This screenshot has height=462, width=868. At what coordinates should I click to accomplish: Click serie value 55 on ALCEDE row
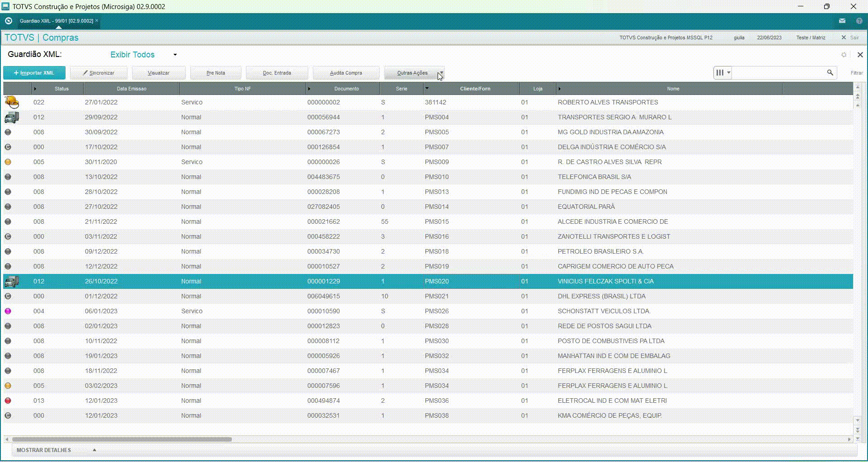click(x=385, y=222)
